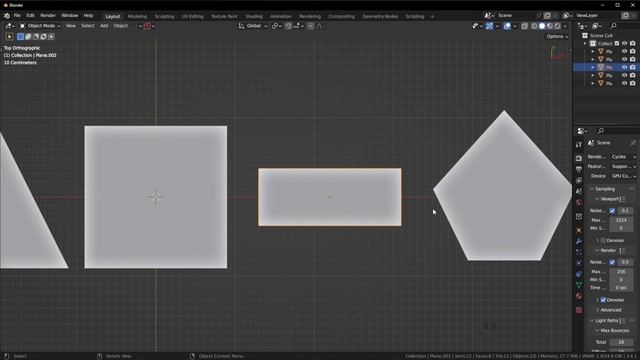Toggle viewport Noise Threshold checkbox

[612, 211]
